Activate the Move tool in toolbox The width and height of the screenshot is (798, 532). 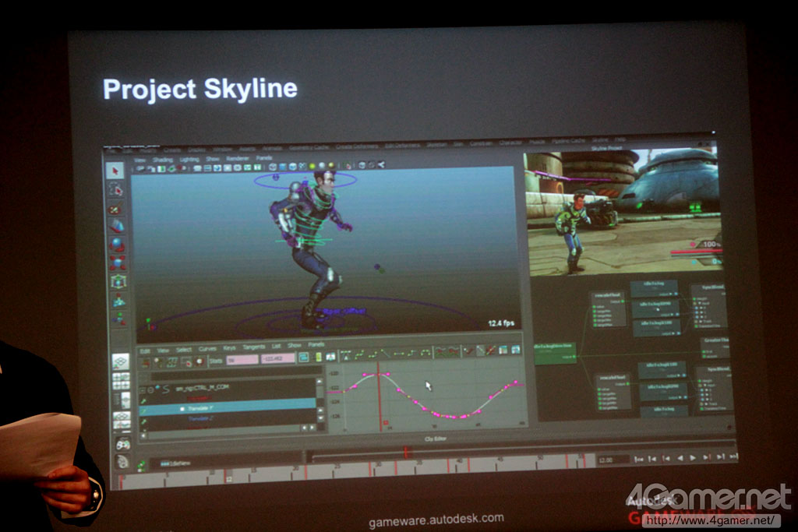[117, 226]
